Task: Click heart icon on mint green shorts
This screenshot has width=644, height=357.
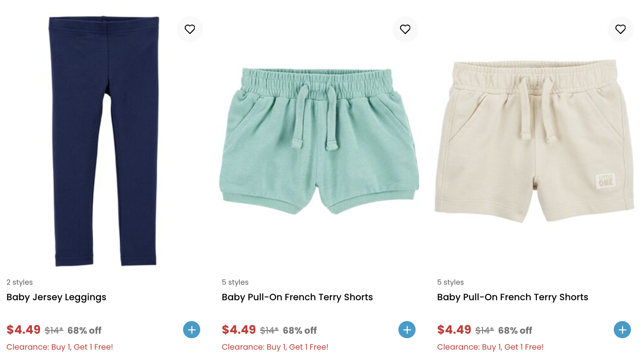Action: coord(405,29)
